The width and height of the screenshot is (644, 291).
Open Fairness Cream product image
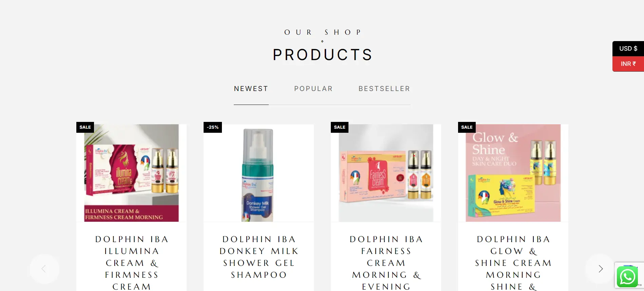point(386,173)
